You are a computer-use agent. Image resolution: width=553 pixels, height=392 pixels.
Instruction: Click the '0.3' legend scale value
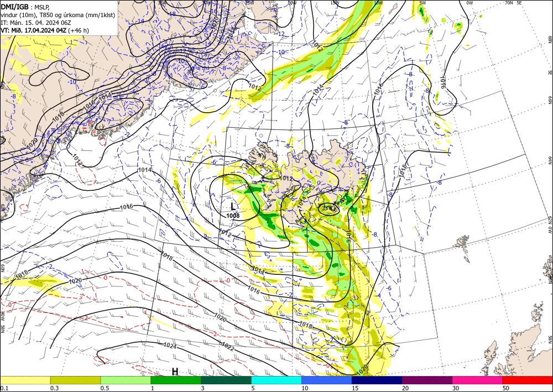coord(54,388)
